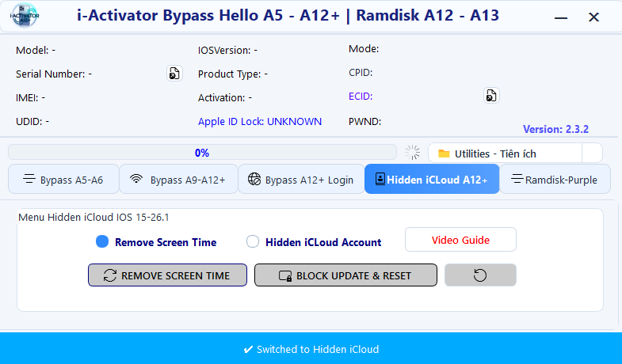This screenshot has height=364, width=622.
Task: Click the Mode: label
Action: click(364, 49)
